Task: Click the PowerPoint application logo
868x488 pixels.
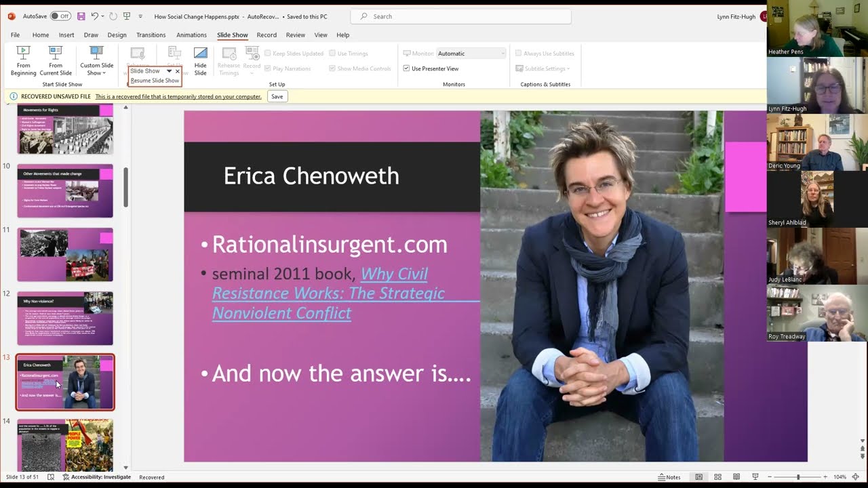Action: pyautogui.click(x=12, y=16)
